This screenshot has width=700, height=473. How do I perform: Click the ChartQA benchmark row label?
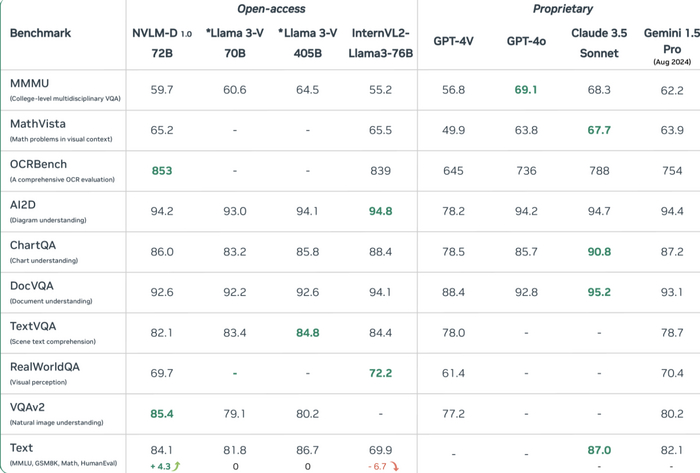38,246
